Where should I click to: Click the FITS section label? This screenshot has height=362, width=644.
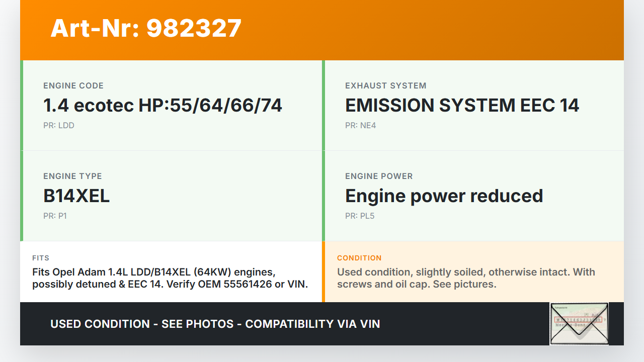[x=41, y=258]
